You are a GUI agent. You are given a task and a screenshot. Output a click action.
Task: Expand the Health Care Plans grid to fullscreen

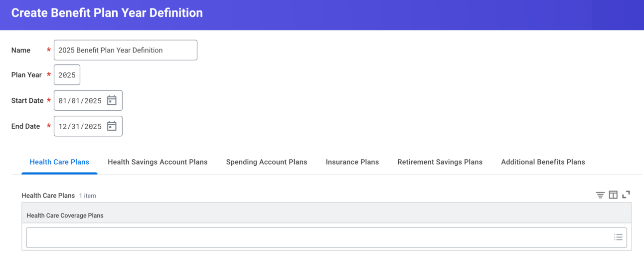click(626, 195)
